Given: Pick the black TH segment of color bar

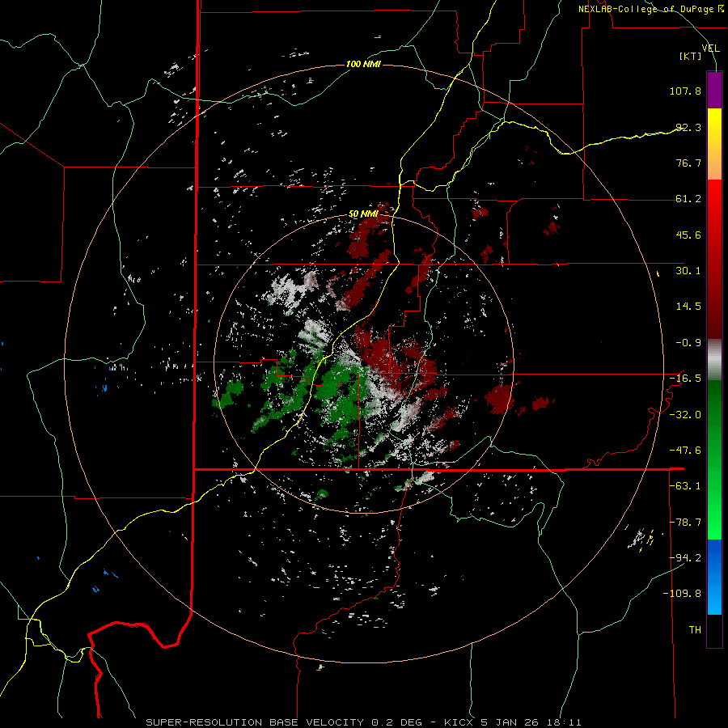Looking at the screenshot, I should [x=714, y=631].
